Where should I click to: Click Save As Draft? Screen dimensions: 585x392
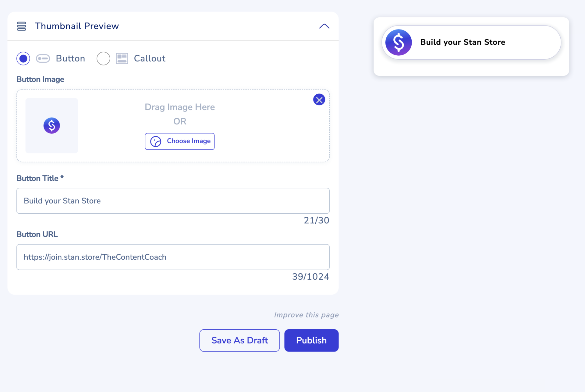tap(239, 340)
